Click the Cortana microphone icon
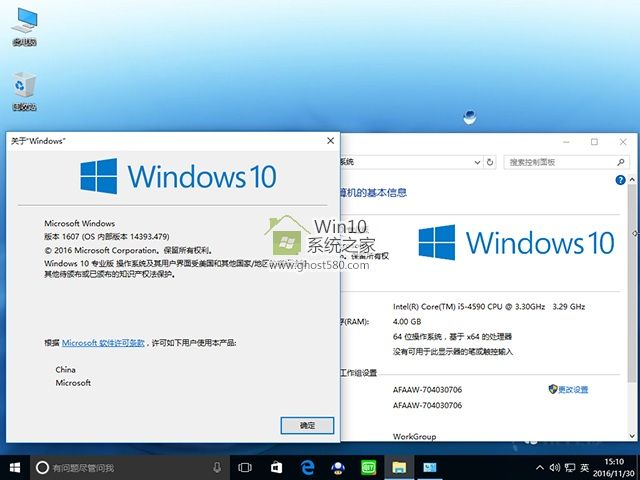Screen dimensions: 640x480 point(217,467)
